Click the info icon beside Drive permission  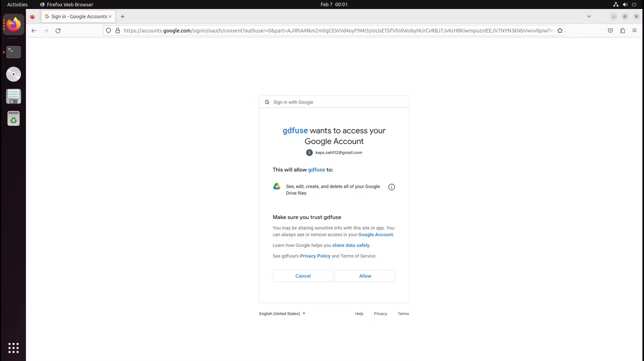[391, 187]
